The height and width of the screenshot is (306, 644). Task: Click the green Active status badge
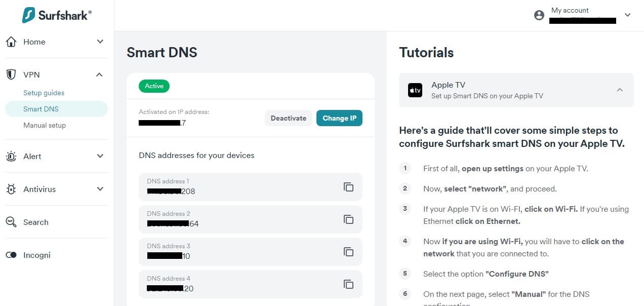tap(154, 86)
